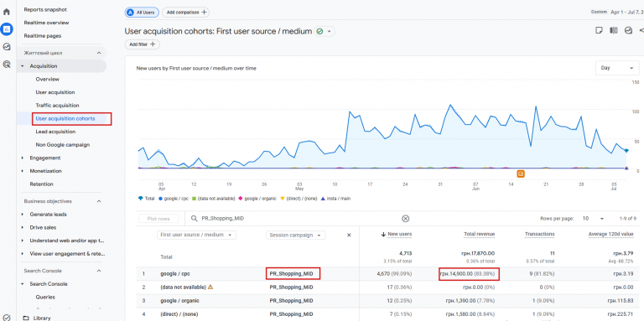Open the First user source / medium dropdown

tap(196, 236)
